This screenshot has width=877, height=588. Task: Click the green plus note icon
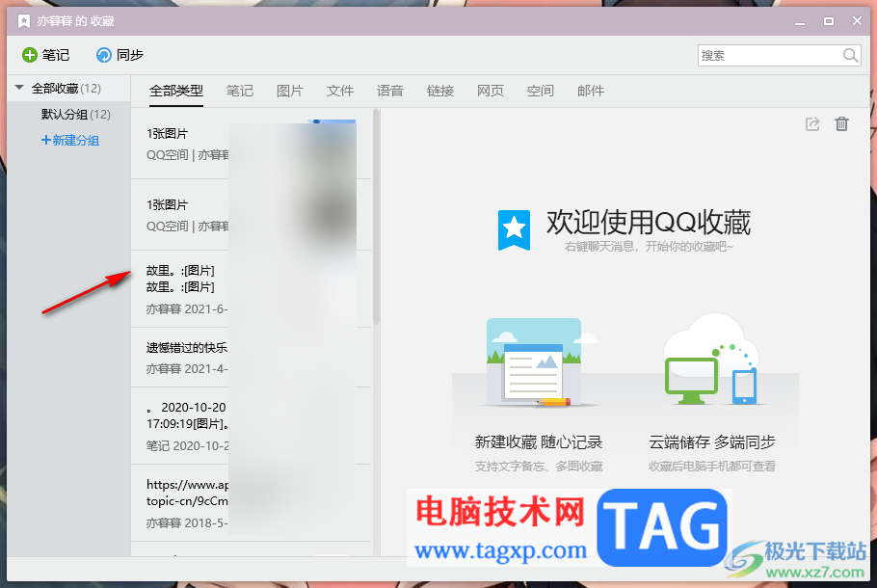[x=29, y=55]
